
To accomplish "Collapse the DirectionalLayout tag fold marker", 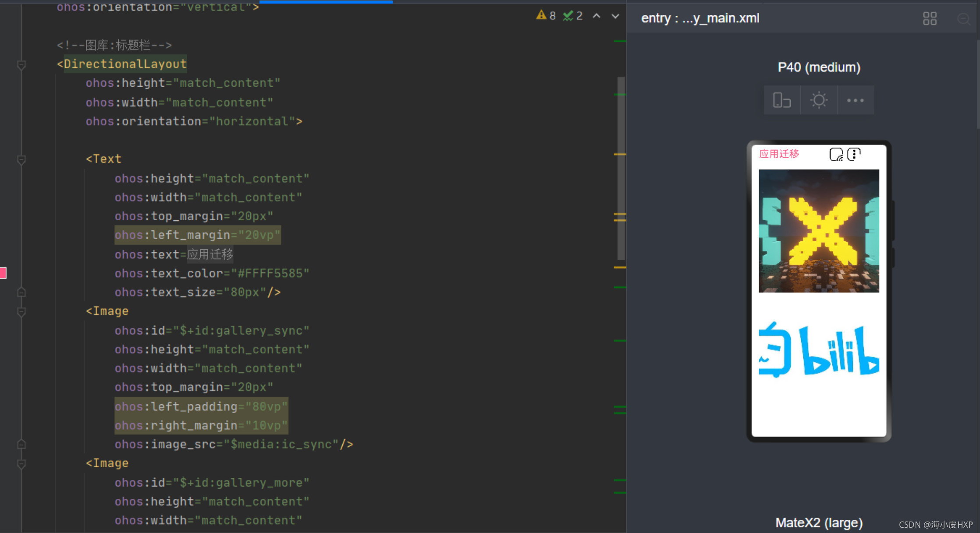I will tap(21, 65).
